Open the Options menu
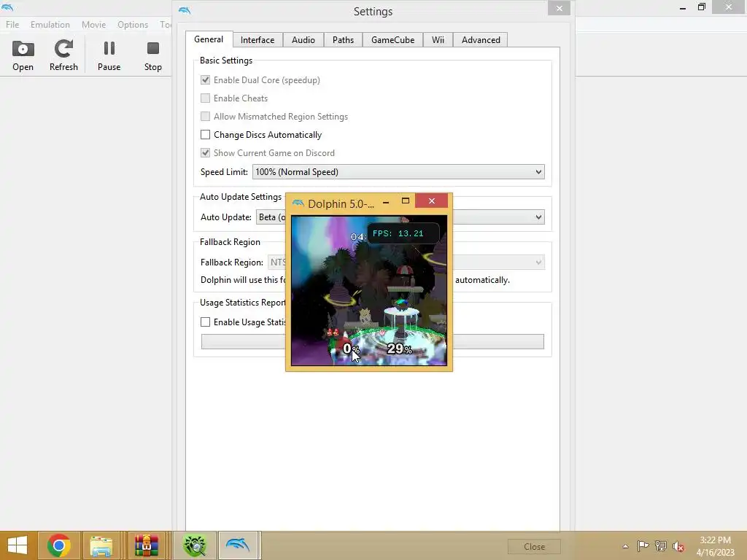747x560 pixels. click(133, 24)
